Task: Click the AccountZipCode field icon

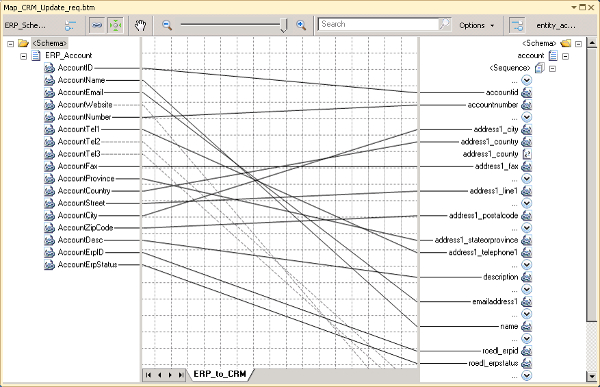Action: 49,228
